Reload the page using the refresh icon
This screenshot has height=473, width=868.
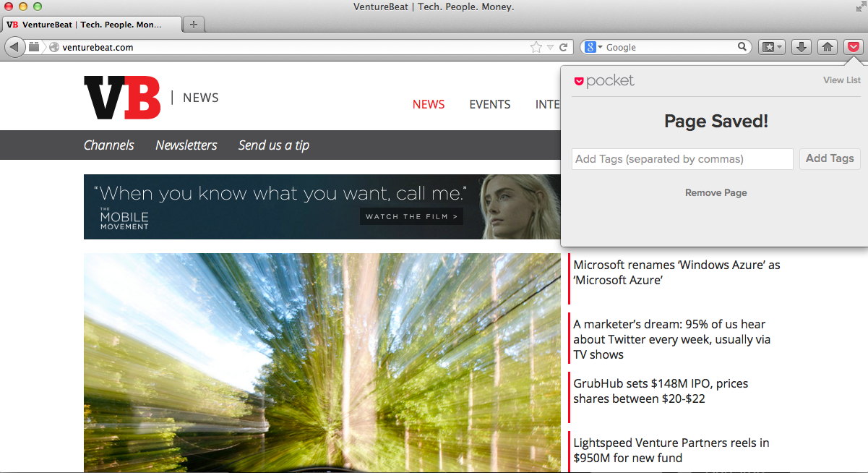tap(563, 47)
